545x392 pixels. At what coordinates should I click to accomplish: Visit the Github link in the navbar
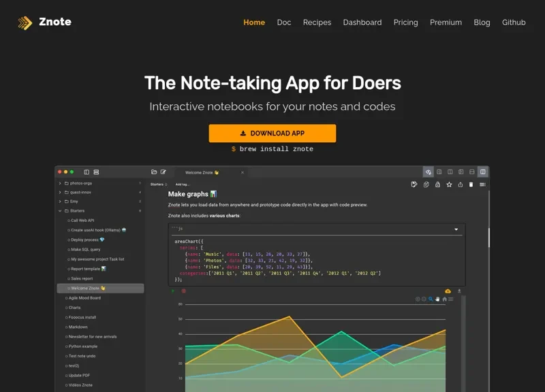tap(514, 22)
